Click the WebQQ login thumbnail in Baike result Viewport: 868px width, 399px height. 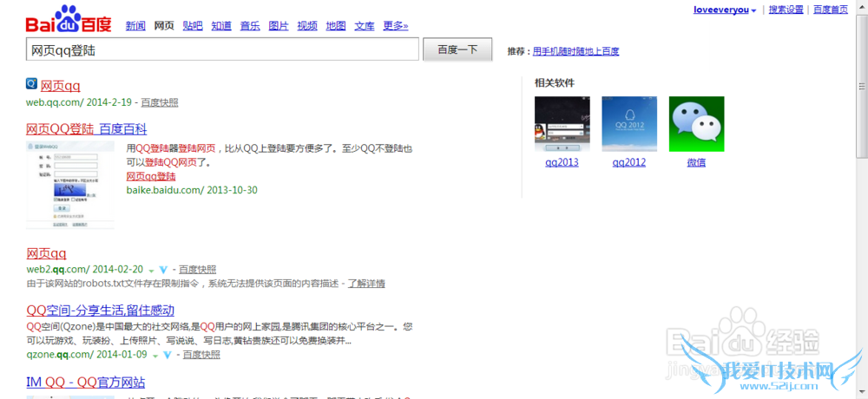(x=70, y=185)
